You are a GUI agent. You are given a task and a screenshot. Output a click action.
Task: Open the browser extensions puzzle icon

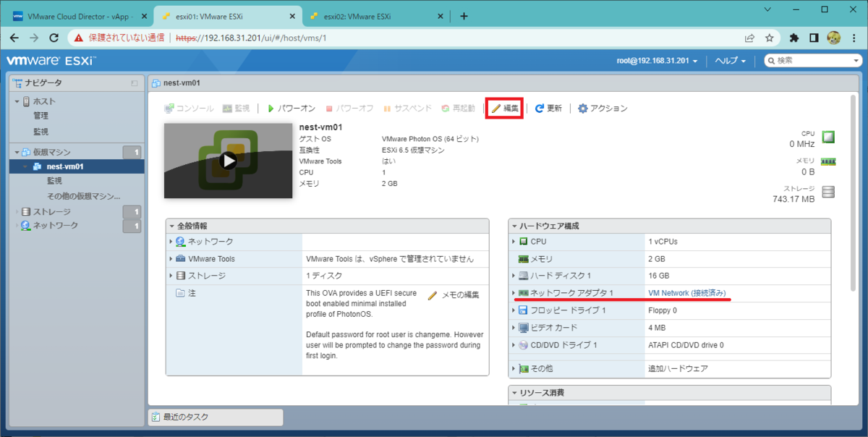(x=794, y=38)
